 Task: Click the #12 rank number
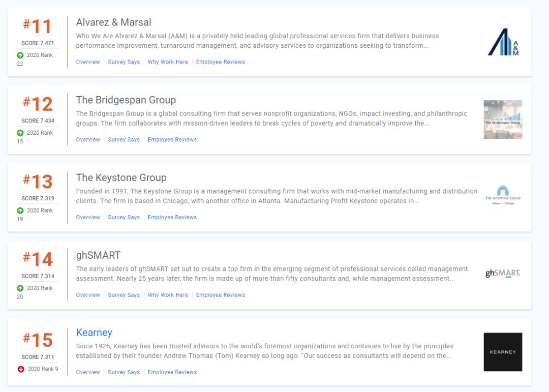point(38,104)
